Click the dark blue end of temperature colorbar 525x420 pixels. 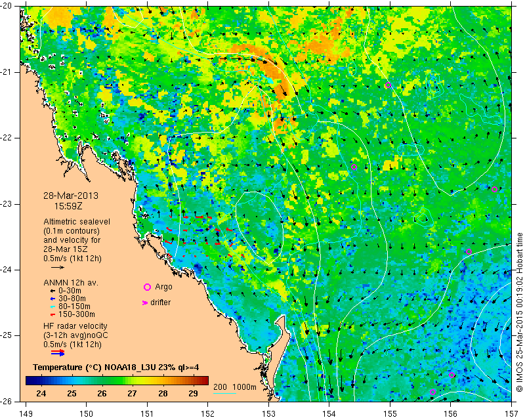pyautogui.click(x=29, y=381)
